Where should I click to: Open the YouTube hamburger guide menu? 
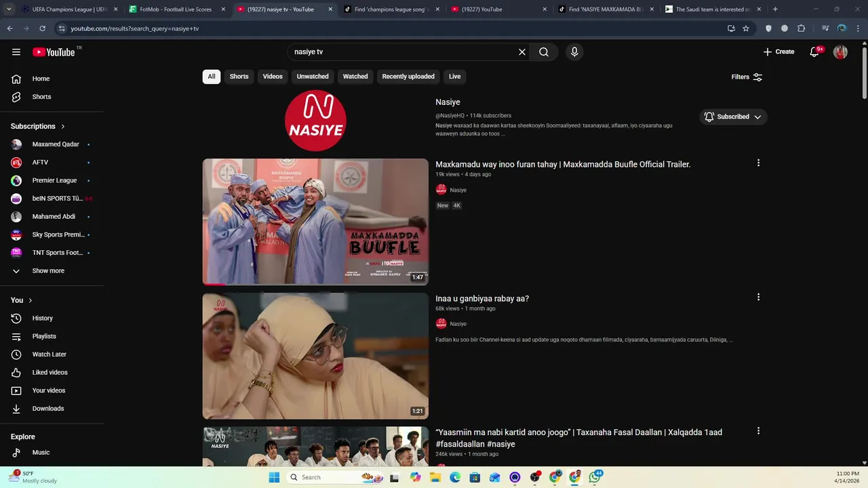[x=16, y=52]
